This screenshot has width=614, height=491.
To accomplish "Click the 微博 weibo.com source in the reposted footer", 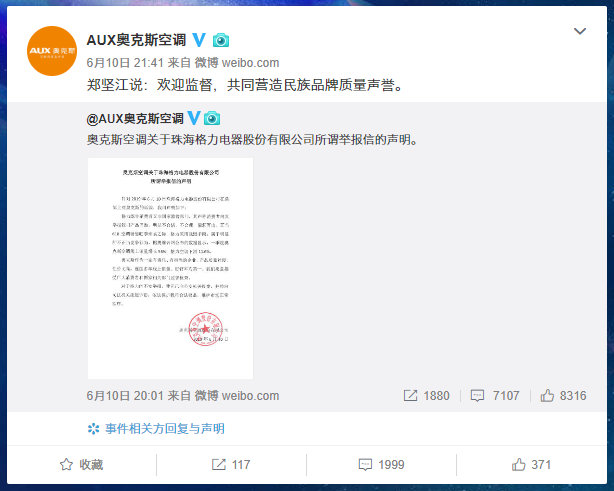I will click(x=237, y=395).
